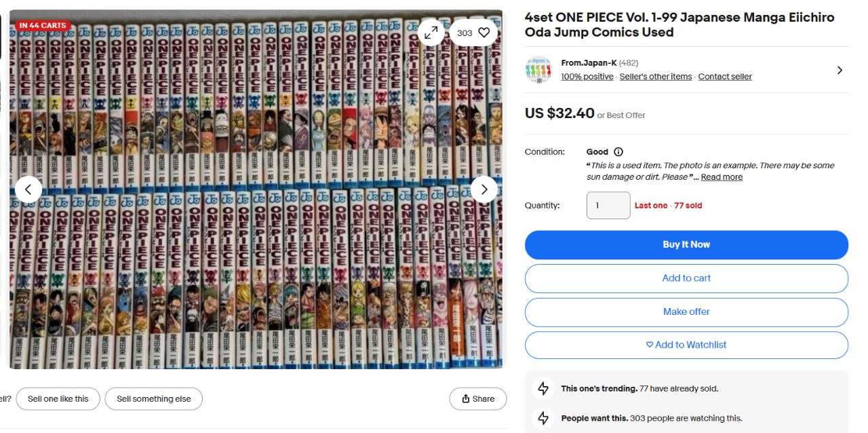Open Seller's other items link
Viewport: 868px width, 433px height.
[656, 77]
